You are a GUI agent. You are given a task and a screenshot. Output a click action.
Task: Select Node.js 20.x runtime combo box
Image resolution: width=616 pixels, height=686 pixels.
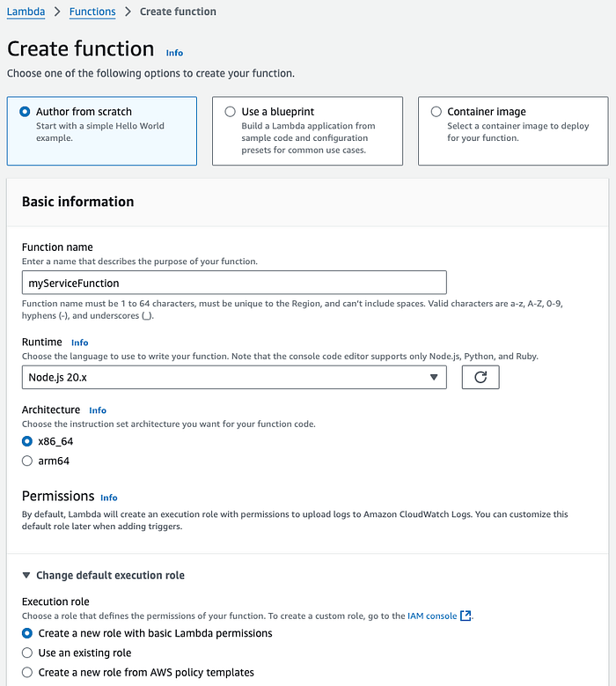pos(234,377)
